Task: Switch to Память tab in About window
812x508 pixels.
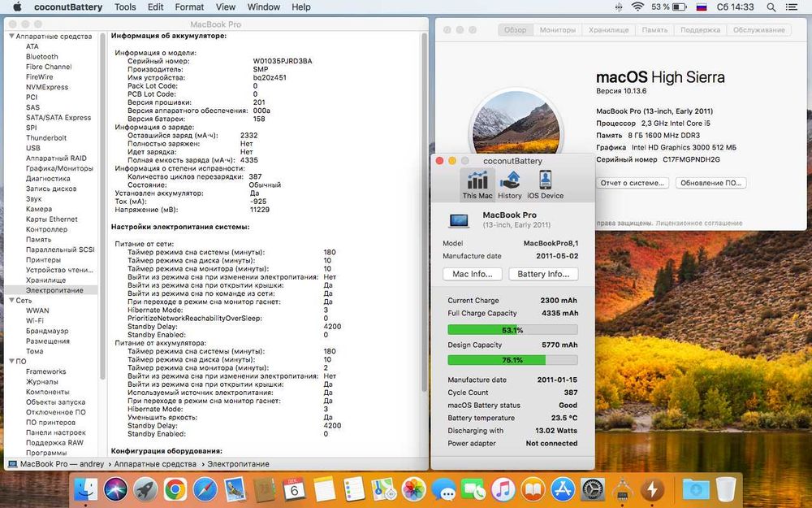Action: [654, 30]
